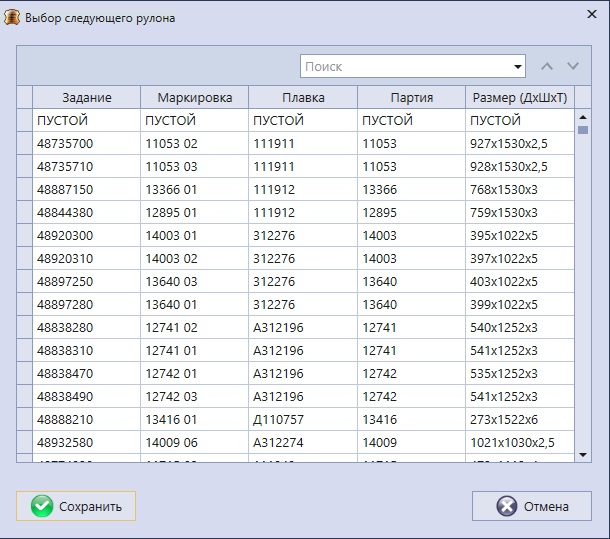Click the Партия column header
610x539 pixels.
click(x=411, y=97)
